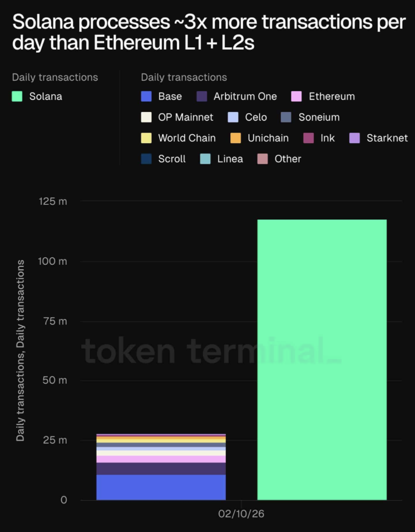The width and height of the screenshot is (415, 532).
Task: Click the token terminal watermark
Action: pyautogui.click(x=211, y=352)
